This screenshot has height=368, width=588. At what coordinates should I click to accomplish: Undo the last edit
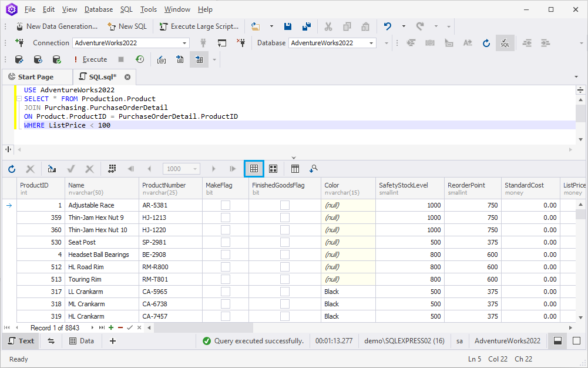click(x=387, y=26)
